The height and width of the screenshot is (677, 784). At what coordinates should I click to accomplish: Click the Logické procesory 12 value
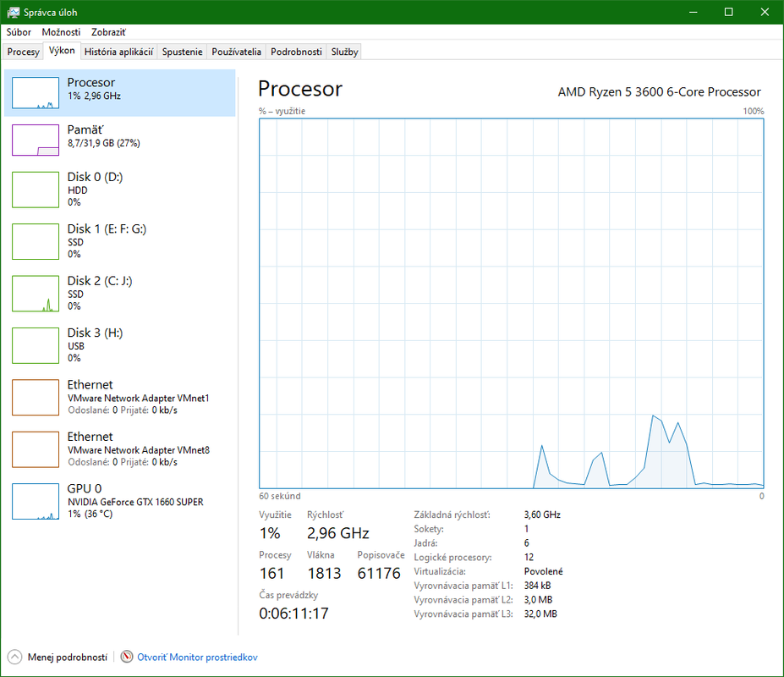529,558
